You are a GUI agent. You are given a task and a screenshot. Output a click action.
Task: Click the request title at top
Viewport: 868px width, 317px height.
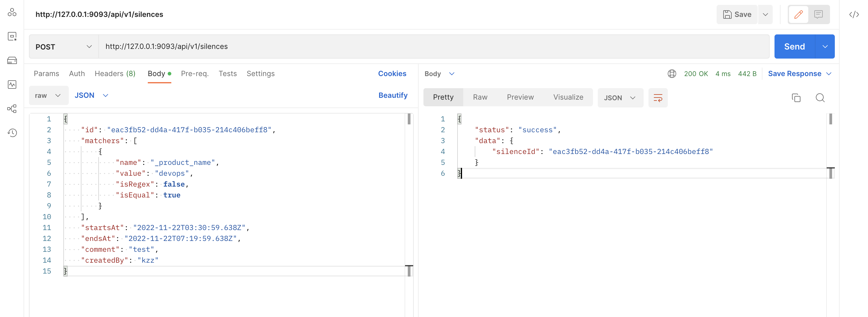(100, 14)
